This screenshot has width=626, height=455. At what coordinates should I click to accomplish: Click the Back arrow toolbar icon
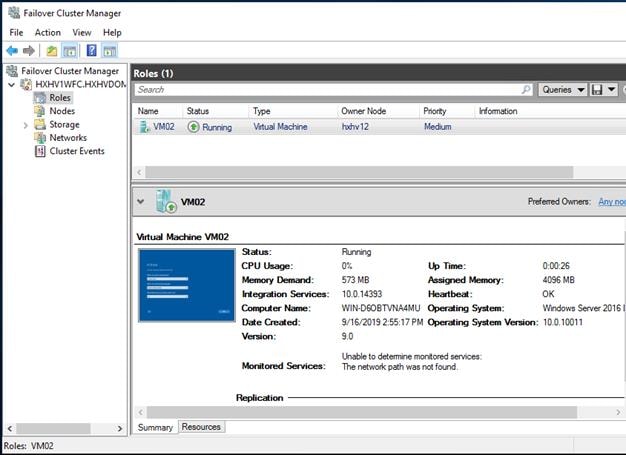coord(12,51)
